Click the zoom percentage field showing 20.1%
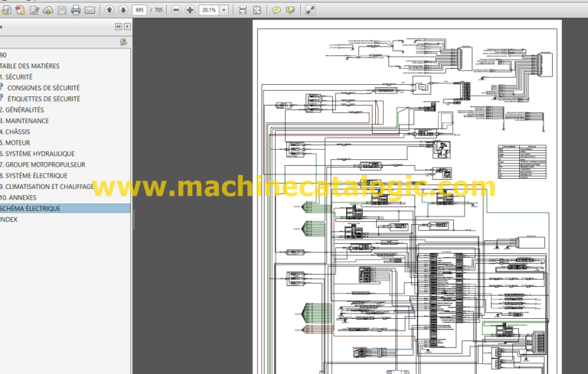Screen dimensions: 588x374 tap(209, 10)
